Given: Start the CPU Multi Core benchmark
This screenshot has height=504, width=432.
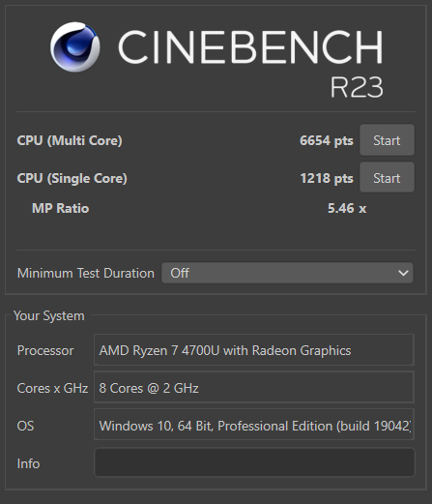Looking at the screenshot, I should (x=387, y=140).
